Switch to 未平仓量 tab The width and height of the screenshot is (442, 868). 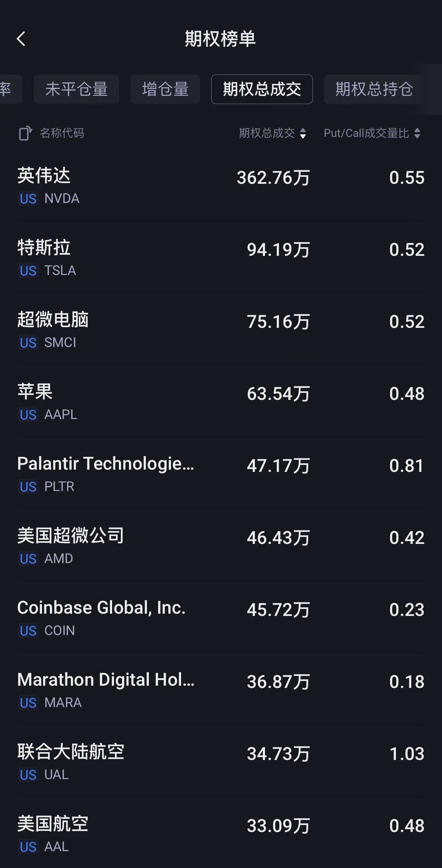76,89
